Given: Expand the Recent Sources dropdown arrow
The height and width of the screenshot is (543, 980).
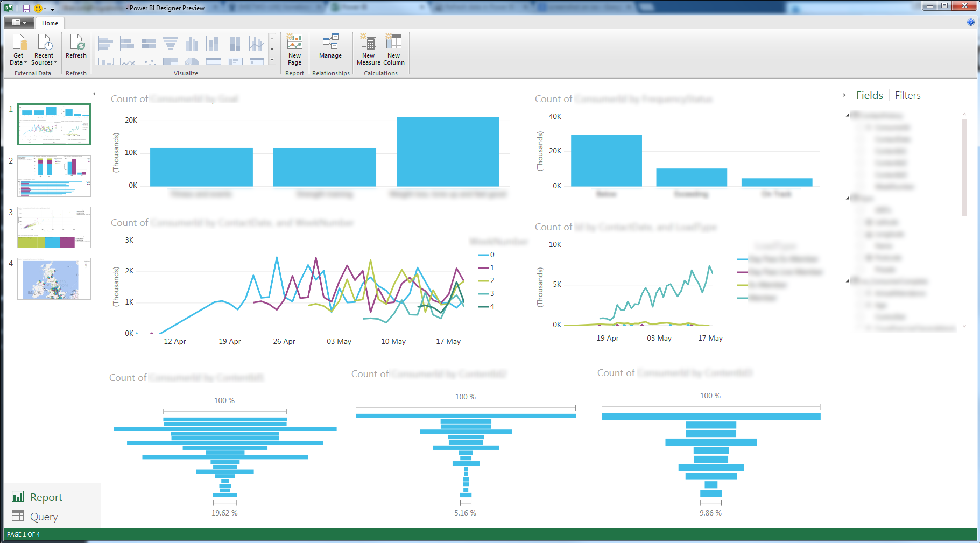Looking at the screenshot, I should point(55,62).
